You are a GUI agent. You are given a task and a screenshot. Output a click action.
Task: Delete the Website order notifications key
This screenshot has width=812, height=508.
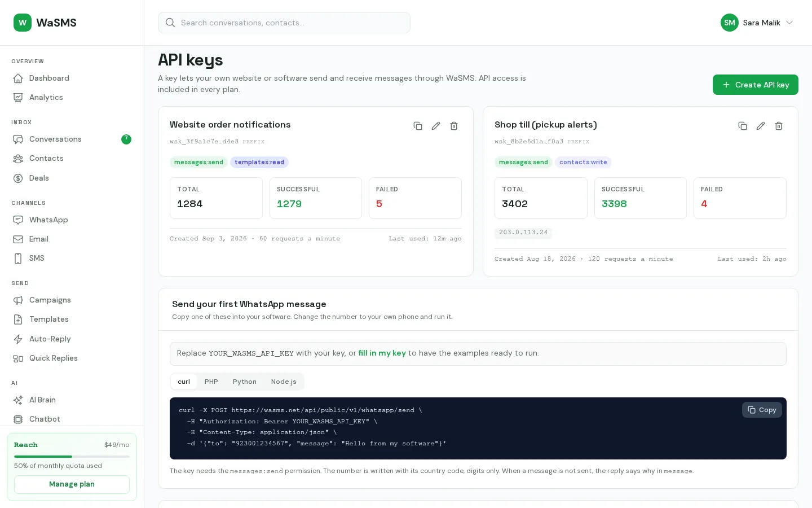pos(454,126)
